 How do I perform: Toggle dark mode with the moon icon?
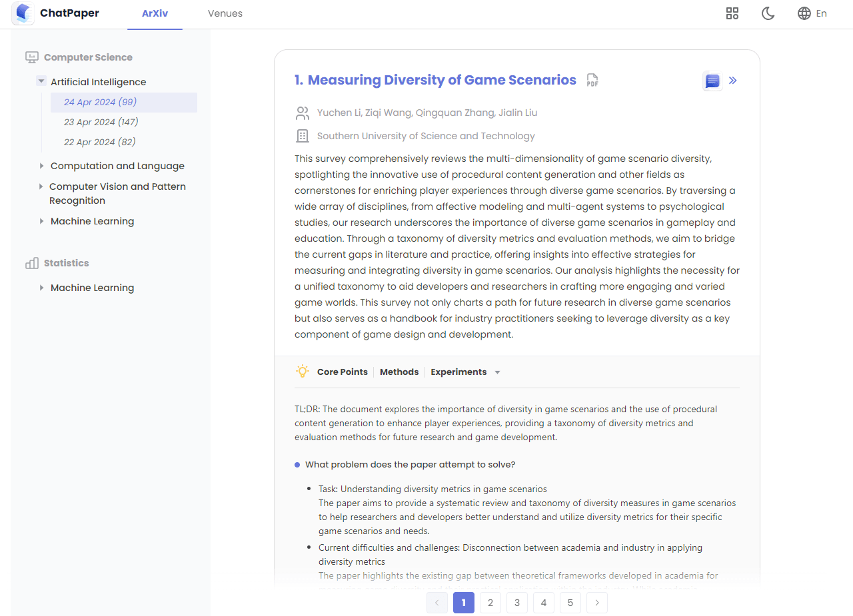pyautogui.click(x=768, y=13)
